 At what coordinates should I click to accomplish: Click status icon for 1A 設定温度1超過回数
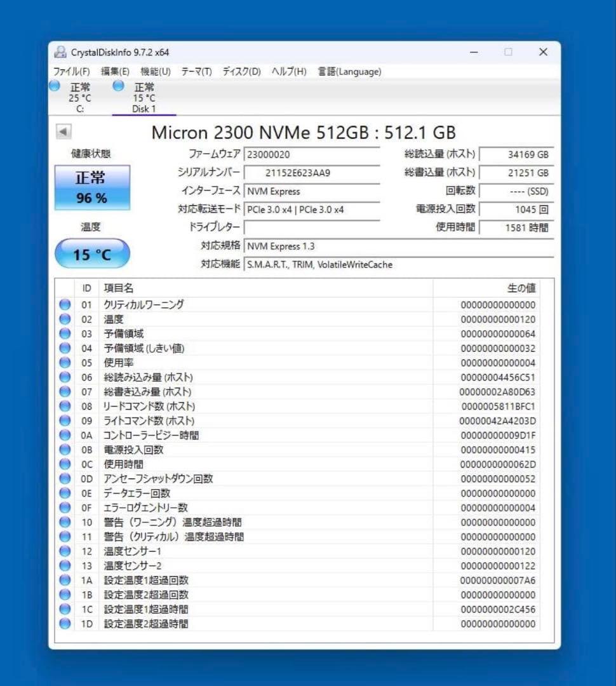coord(65,580)
